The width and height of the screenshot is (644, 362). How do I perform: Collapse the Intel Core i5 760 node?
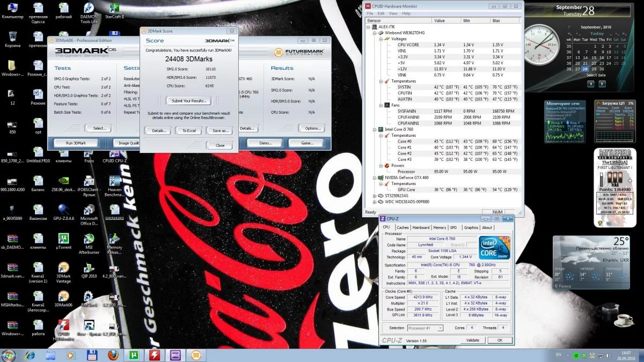click(x=375, y=129)
